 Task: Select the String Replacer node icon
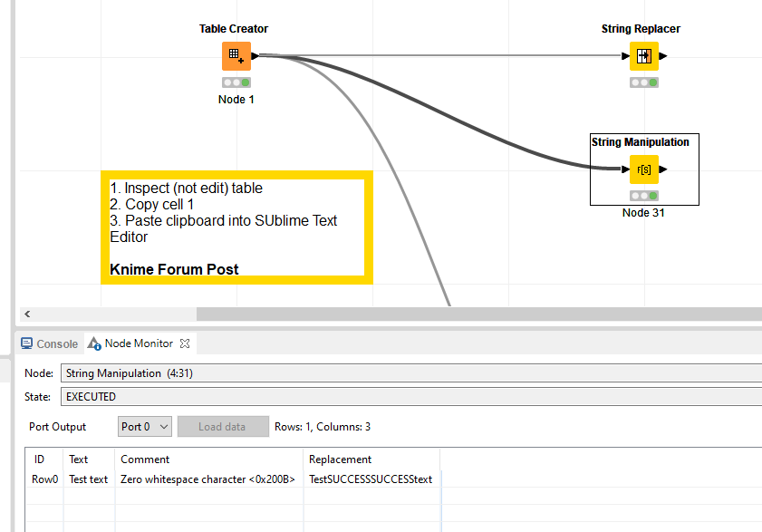[643, 55]
